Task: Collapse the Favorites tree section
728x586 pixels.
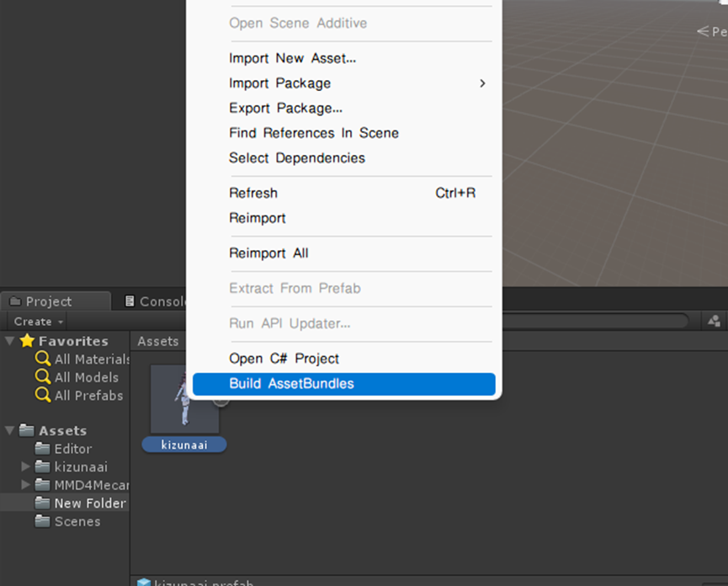Action: click(10, 341)
